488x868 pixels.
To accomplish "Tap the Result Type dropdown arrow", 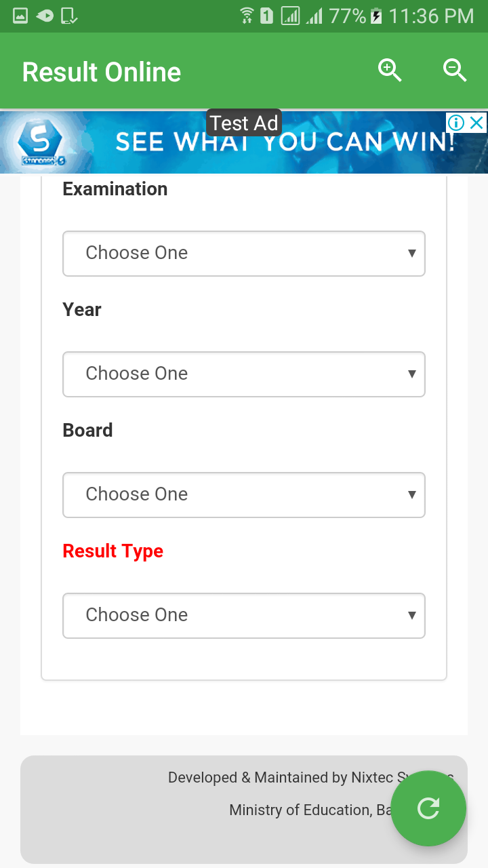I will (411, 616).
